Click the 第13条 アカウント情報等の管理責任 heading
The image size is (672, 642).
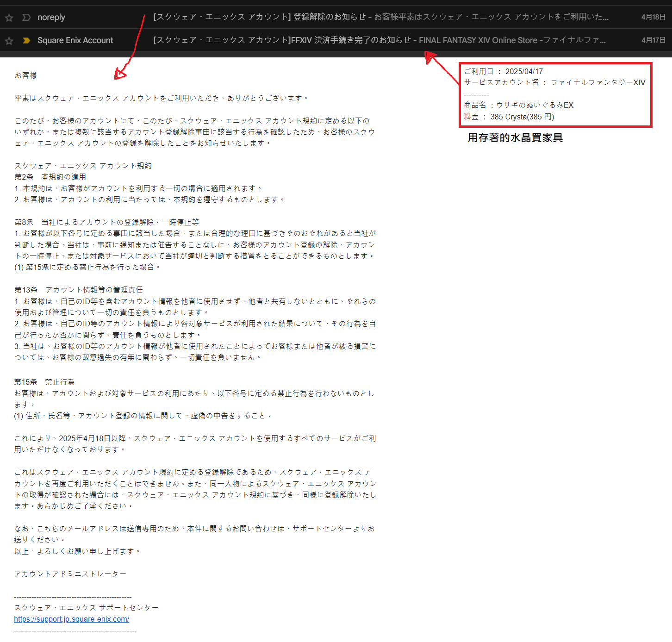[x=79, y=290]
